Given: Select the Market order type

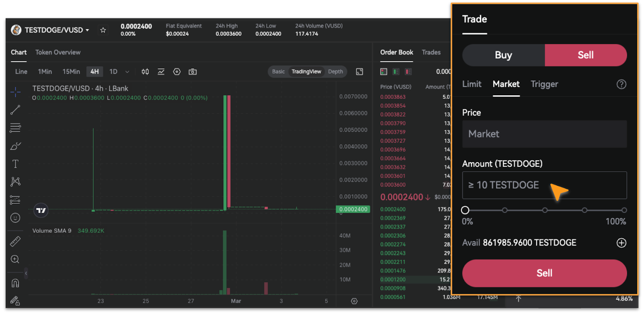Looking at the screenshot, I should (506, 84).
